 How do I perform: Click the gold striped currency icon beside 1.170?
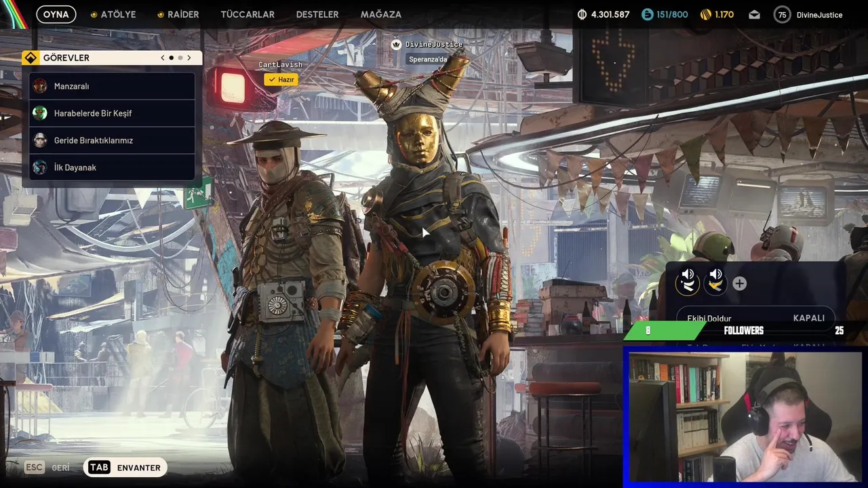pyautogui.click(x=706, y=14)
